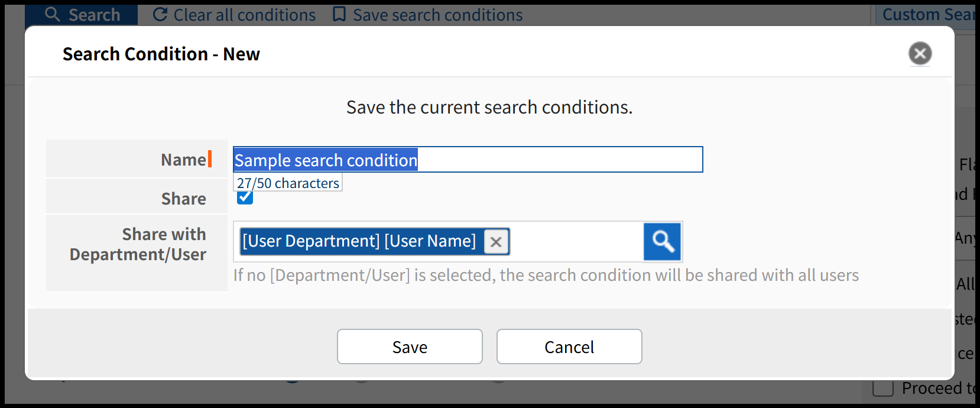Image resolution: width=980 pixels, height=408 pixels.
Task: Tick the Proceed checkbox behind the dialog
Action: pyautogui.click(x=882, y=388)
